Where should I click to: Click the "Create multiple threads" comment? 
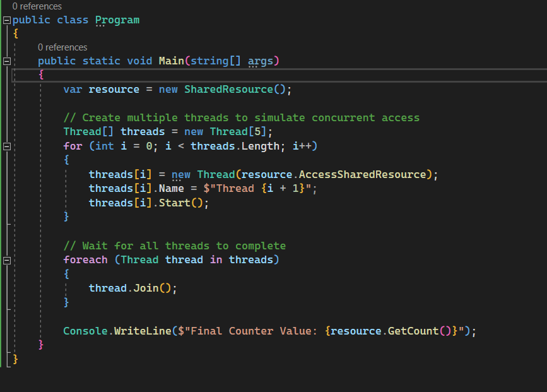pos(241,118)
